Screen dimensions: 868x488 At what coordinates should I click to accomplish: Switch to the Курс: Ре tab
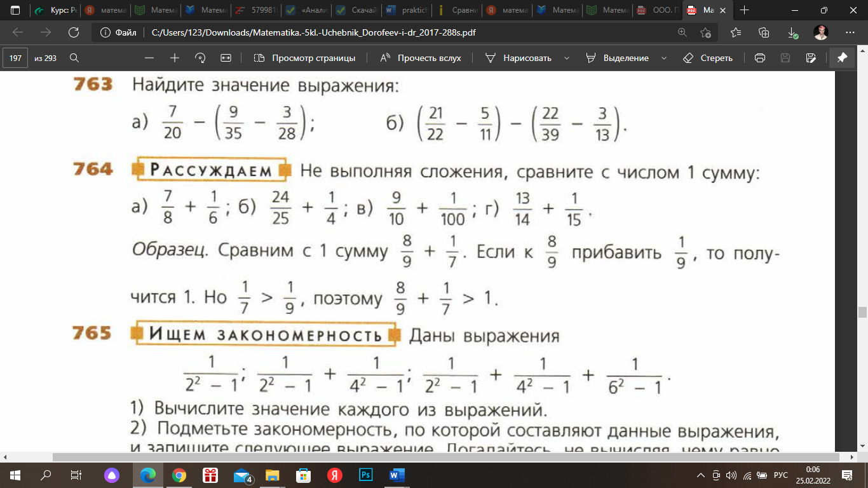coord(56,10)
